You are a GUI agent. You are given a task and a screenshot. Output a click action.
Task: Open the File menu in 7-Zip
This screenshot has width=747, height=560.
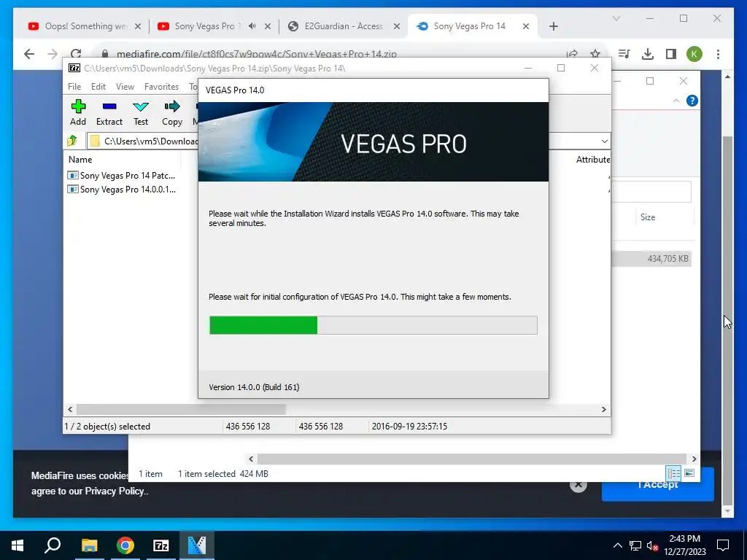tap(74, 87)
